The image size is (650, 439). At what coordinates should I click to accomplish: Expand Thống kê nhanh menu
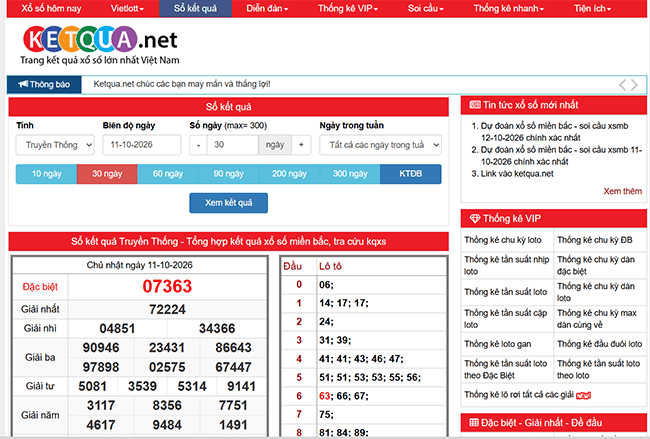(x=509, y=8)
